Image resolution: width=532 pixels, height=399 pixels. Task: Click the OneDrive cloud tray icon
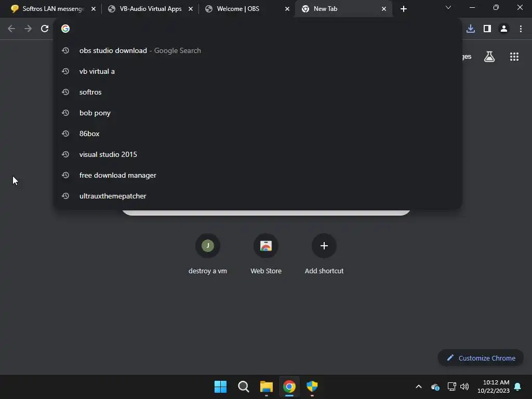pyautogui.click(x=435, y=387)
